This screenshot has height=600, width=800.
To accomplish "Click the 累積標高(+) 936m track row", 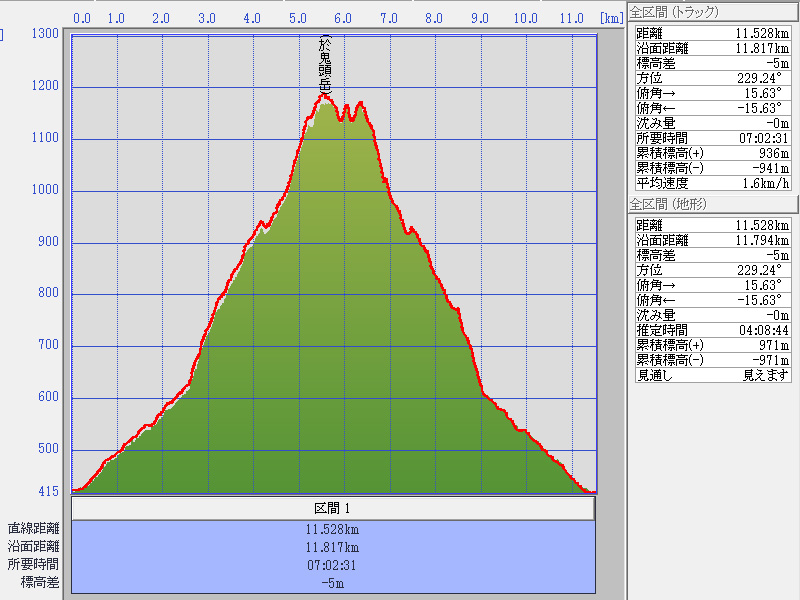I will (713, 152).
